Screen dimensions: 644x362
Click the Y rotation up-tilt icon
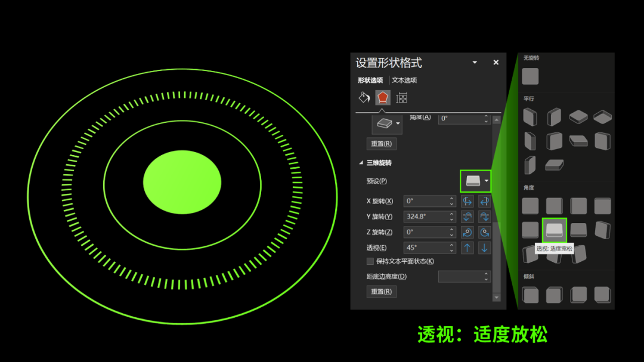coord(467,216)
